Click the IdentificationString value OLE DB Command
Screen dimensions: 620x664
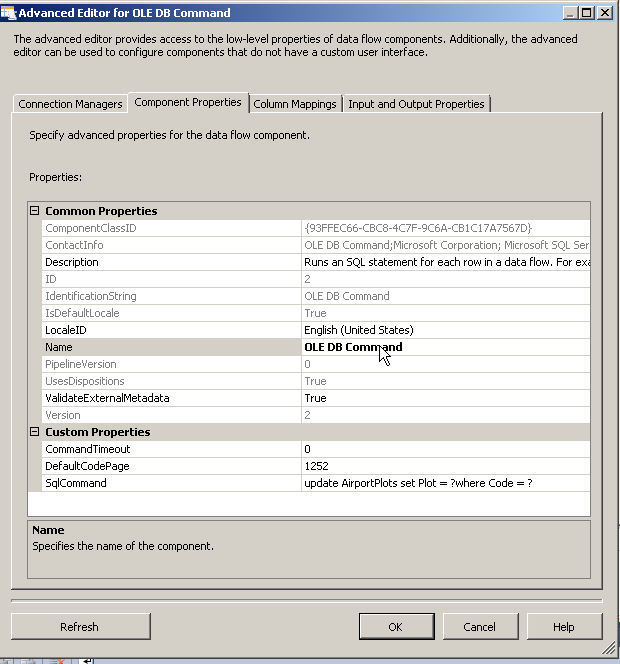coord(347,296)
